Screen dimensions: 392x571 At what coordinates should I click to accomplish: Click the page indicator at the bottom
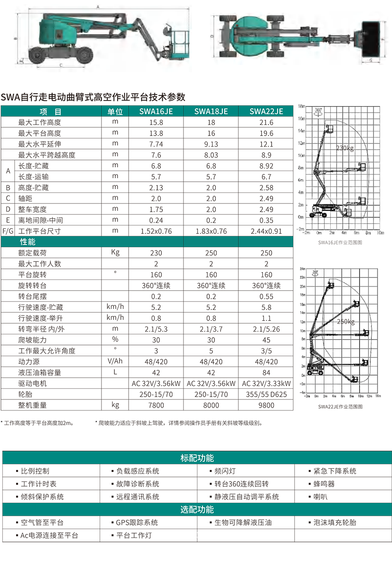click(197, 535)
